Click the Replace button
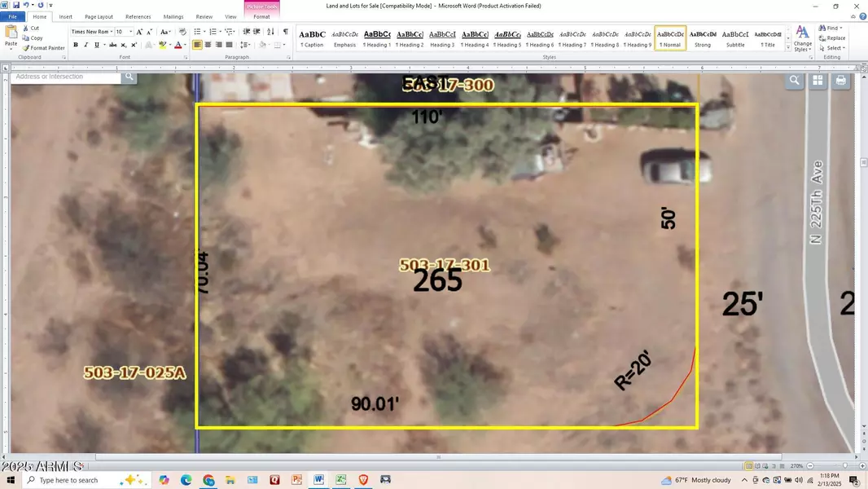 (x=833, y=38)
